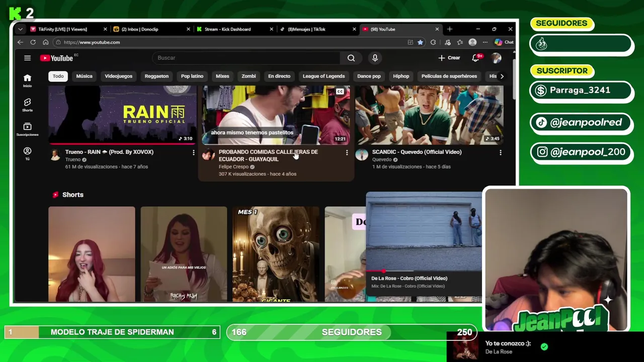Viewport: 644px width, 362px height.
Task: Open the Copilot Chat button
Action: 504,42
